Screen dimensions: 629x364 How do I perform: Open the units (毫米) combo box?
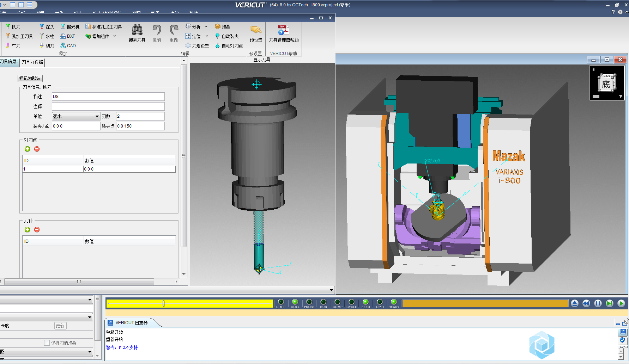(x=76, y=116)
